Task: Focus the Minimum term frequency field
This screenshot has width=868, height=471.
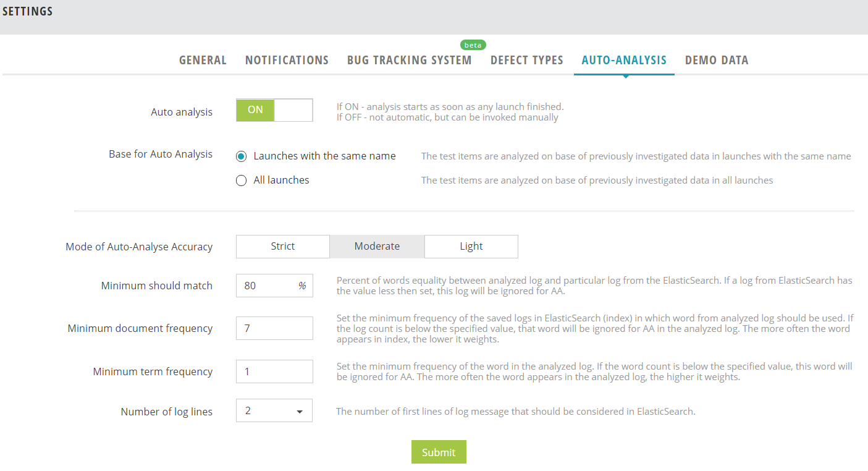Action: pos(274,371)
